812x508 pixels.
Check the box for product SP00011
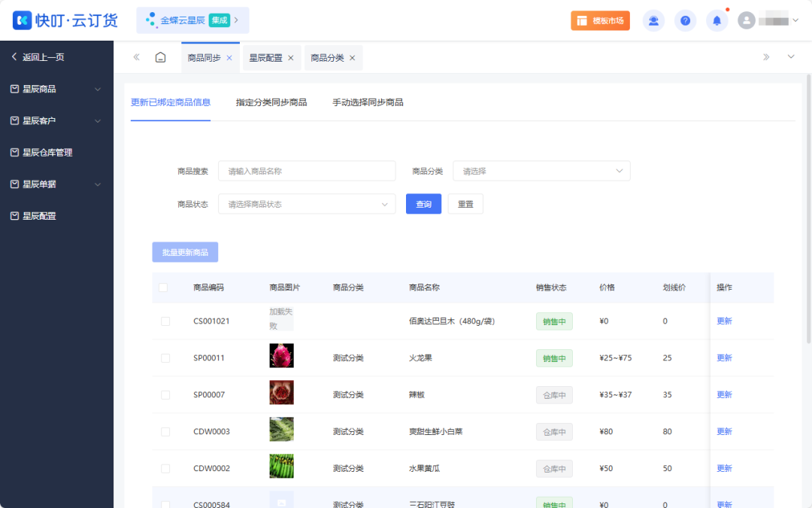coord(165,358)
